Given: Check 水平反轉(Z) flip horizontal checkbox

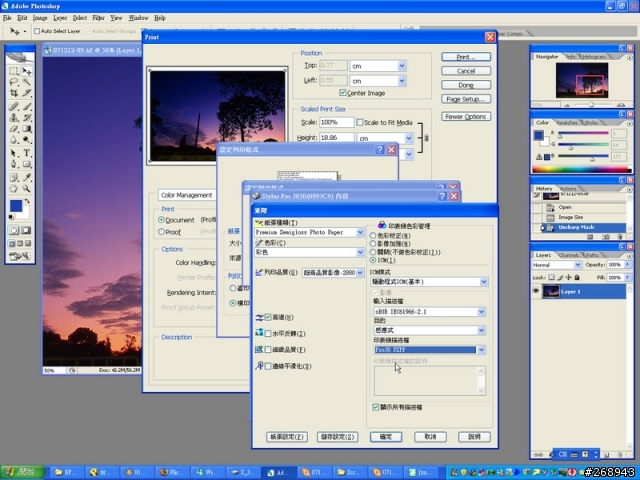Looking at the screenshot, I should pyautogui.click(x=268, y=333).
